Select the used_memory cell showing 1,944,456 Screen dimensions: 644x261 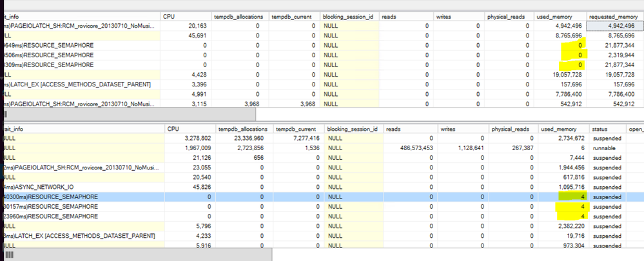[563, 168]
